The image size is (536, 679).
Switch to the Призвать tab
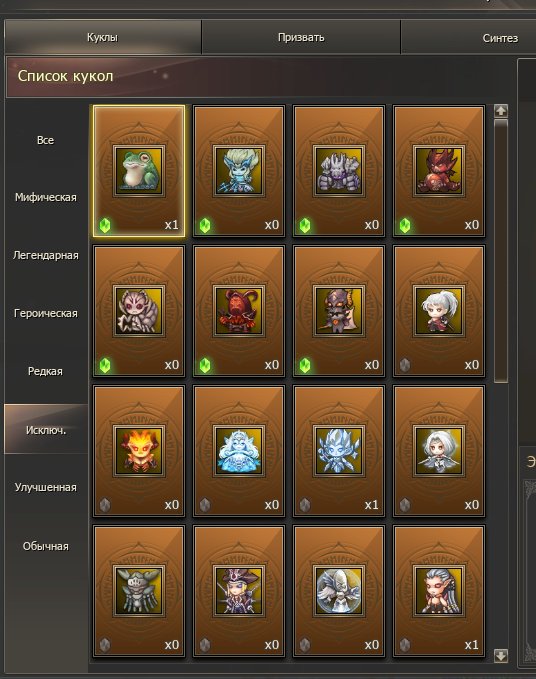pos(301,37)
